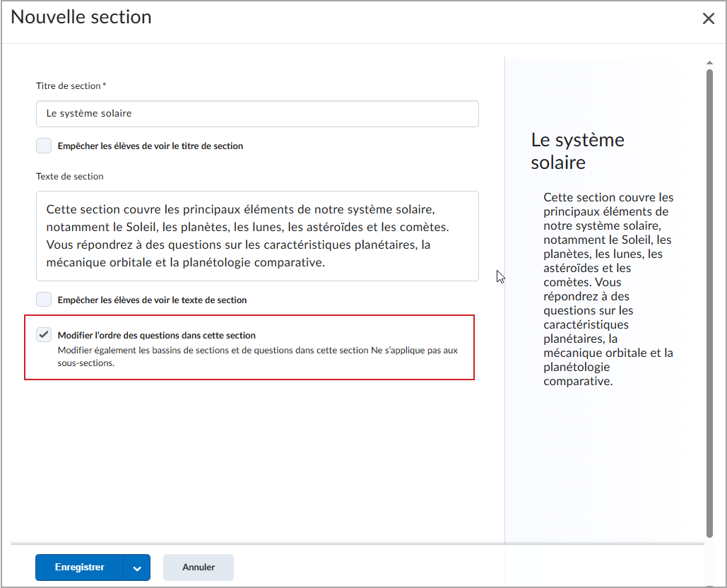Open the Enregistrer dropdown arrow
Screen dimensions: 727x588
(x=137, y=568)
